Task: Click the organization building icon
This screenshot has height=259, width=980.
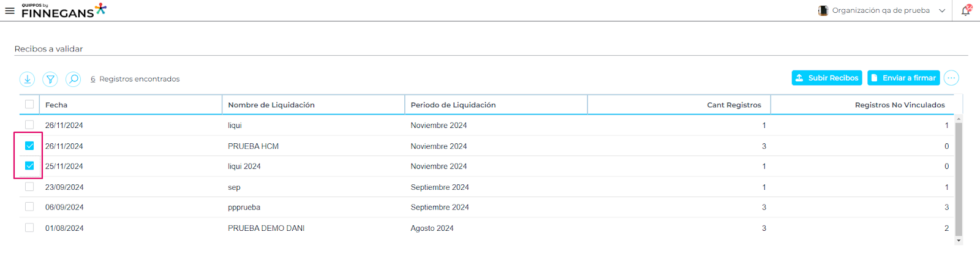Action: [823, 10]
